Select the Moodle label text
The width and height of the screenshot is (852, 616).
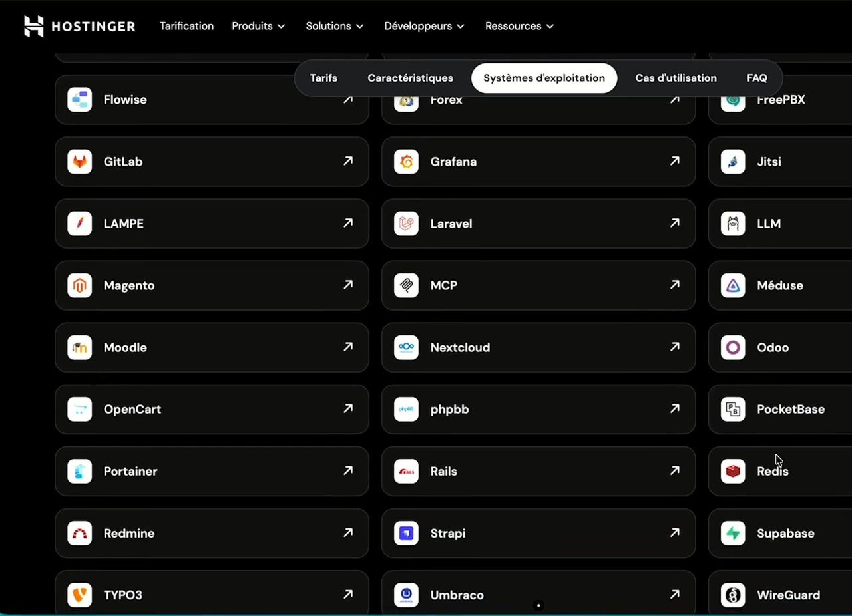(125, 347)
